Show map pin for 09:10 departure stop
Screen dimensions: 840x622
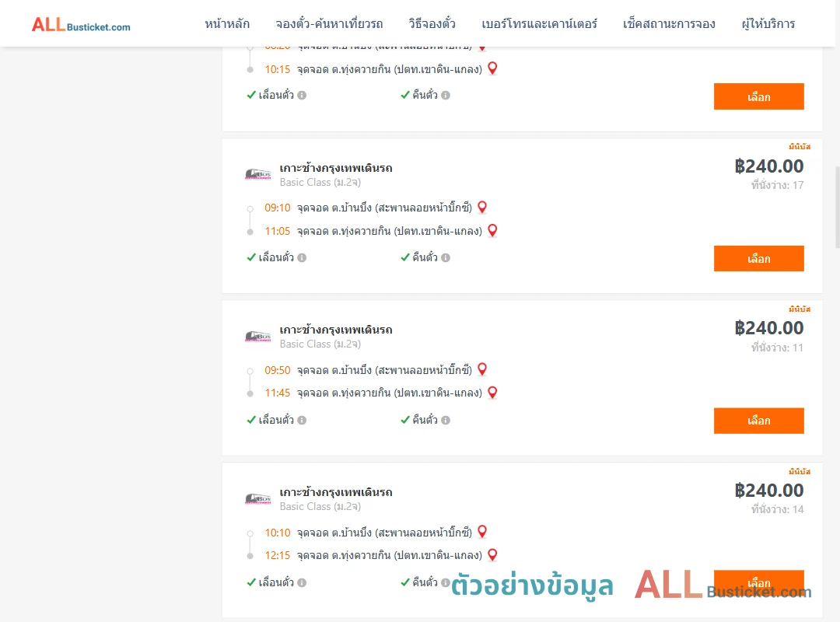click(x=482, y=208)
